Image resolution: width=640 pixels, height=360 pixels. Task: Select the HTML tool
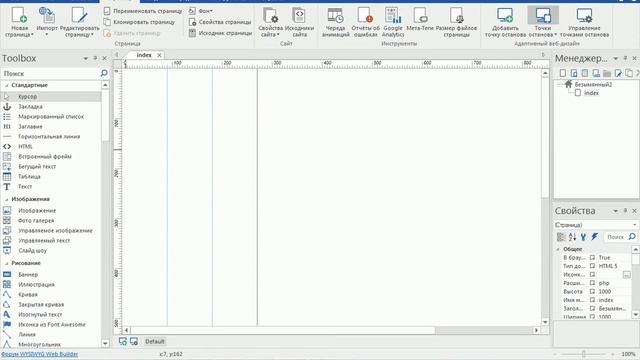51,147
